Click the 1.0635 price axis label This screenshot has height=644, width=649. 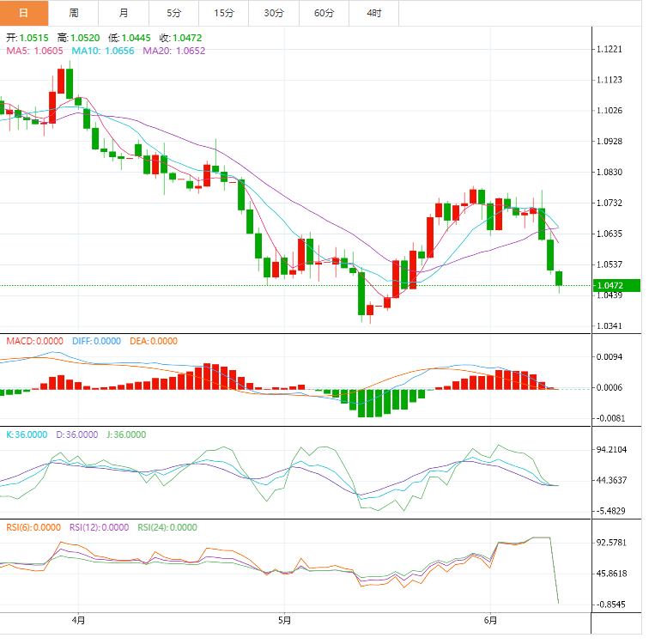click(610, 234)
